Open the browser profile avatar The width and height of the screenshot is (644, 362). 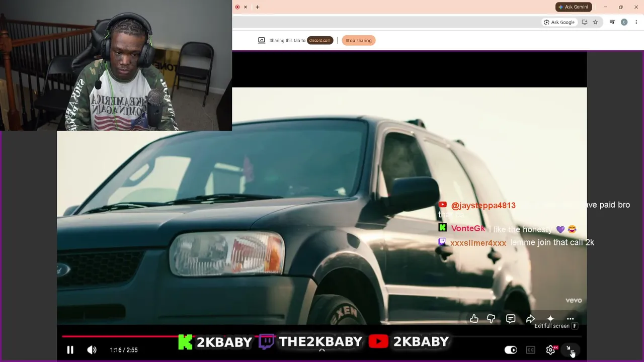(624, 22)
